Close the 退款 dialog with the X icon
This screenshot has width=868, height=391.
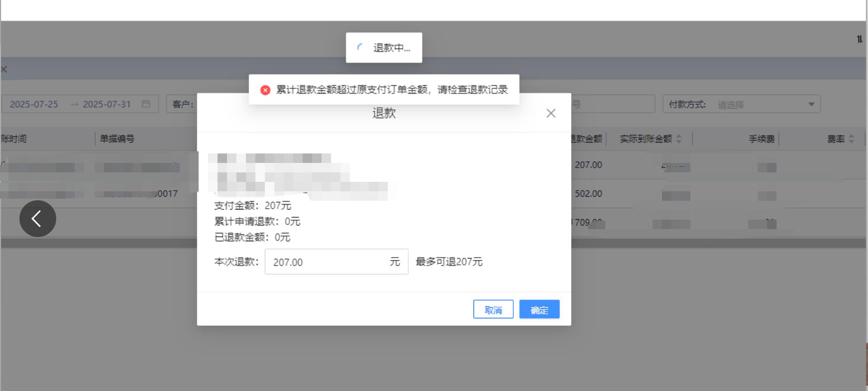(551, 114)
